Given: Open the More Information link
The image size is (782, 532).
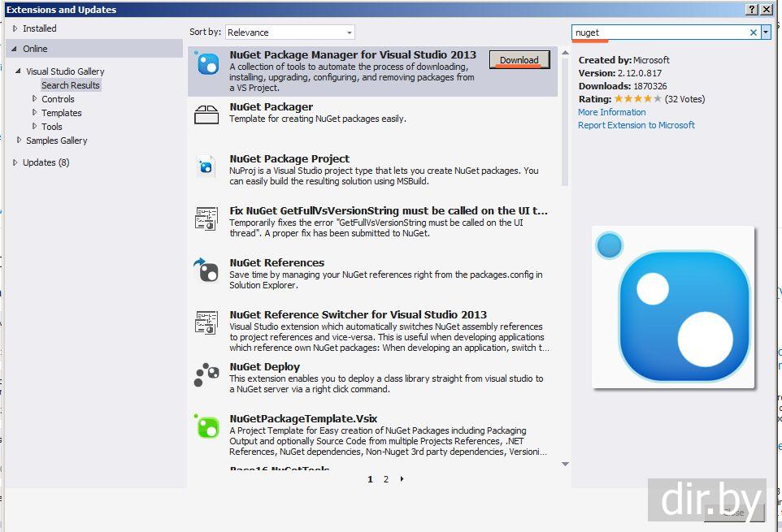Looking at the screenshot, I should pos(611,112).
